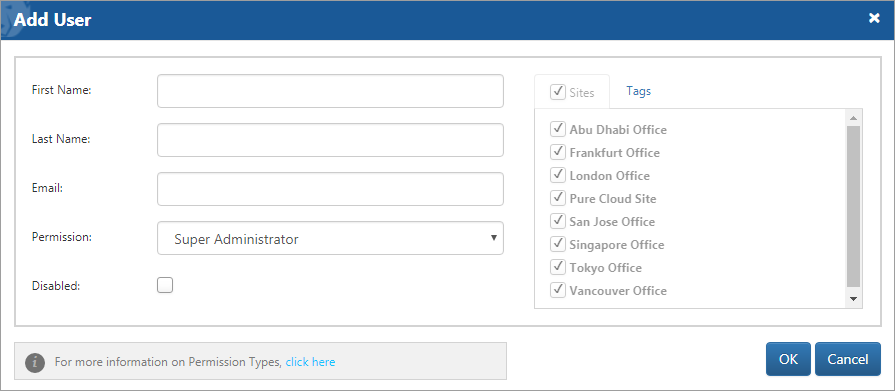Select the Sites tab label
Viewport: 895px width, 391px height.
(x=582, y=92)
